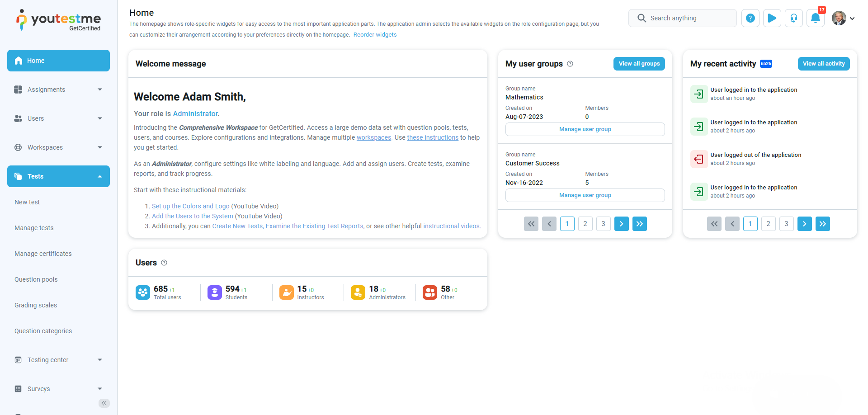
Task: Open the Reorder widgets link
Action: (375, 35)
